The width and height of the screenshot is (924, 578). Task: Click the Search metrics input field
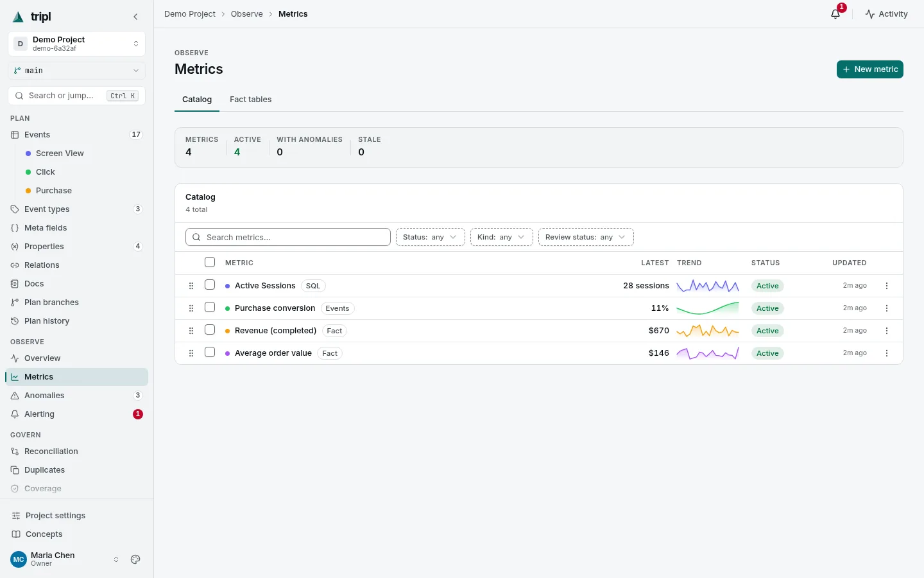pos(288,237)
